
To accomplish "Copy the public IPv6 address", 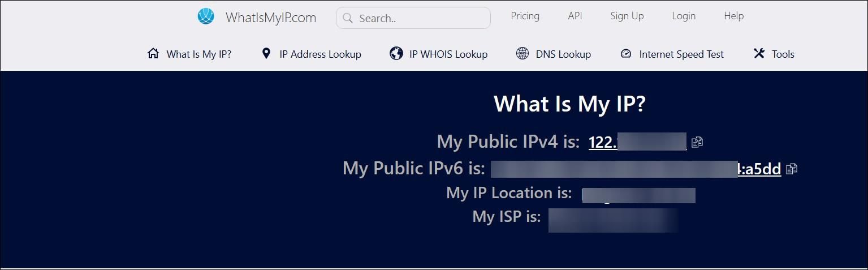I will pos(792,169).
